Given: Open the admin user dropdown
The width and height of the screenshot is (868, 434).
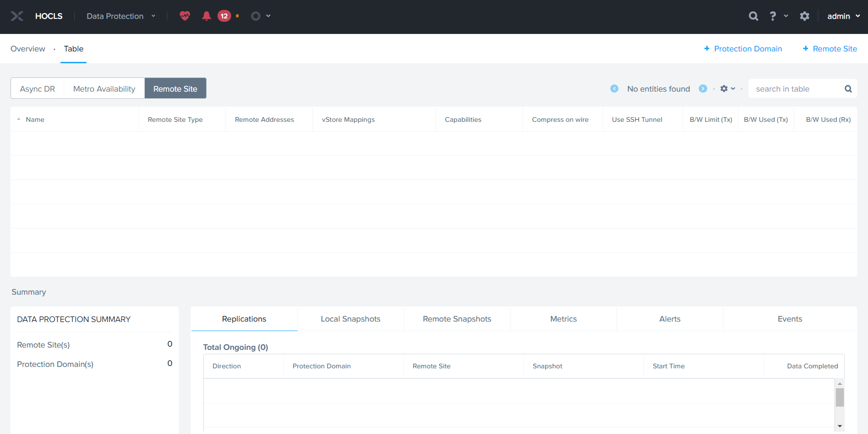Looking at the screenshot, I should (843, 16).
